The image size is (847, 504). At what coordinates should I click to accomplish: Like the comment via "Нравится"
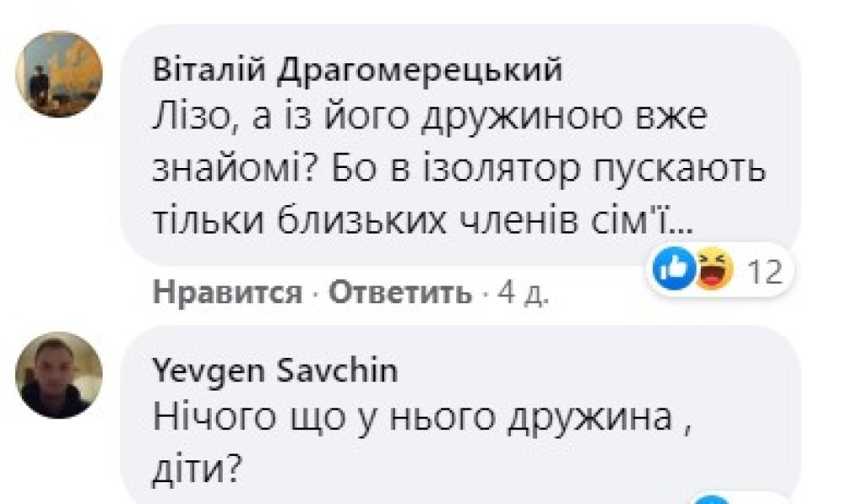coord(227,292)
